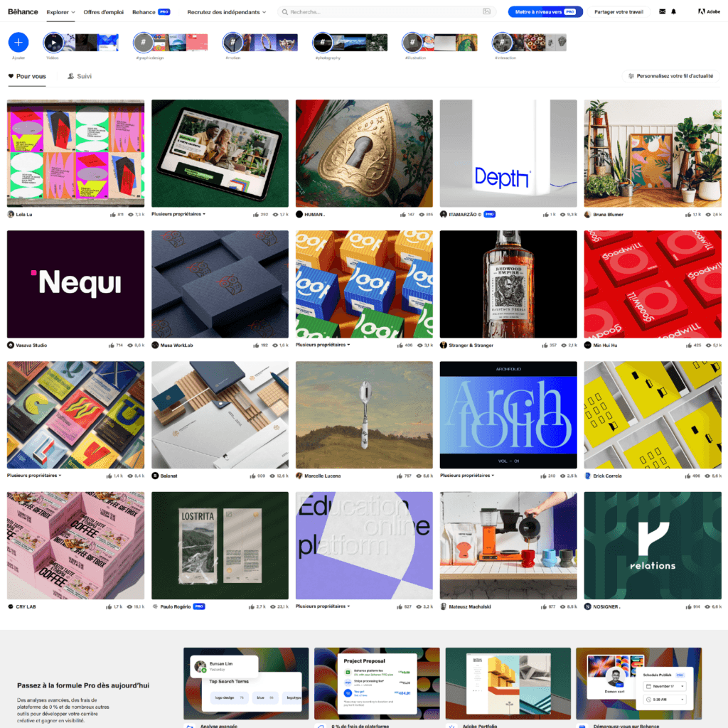
Task: Expand Plusieurs propriétaires under tablet project
Action: tap(178, 214)
